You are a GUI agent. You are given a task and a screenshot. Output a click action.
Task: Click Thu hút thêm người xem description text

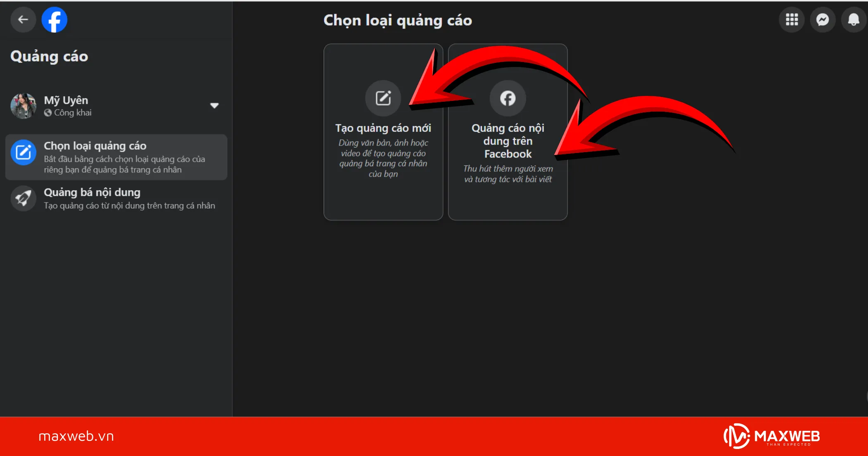tap(508, 174)
